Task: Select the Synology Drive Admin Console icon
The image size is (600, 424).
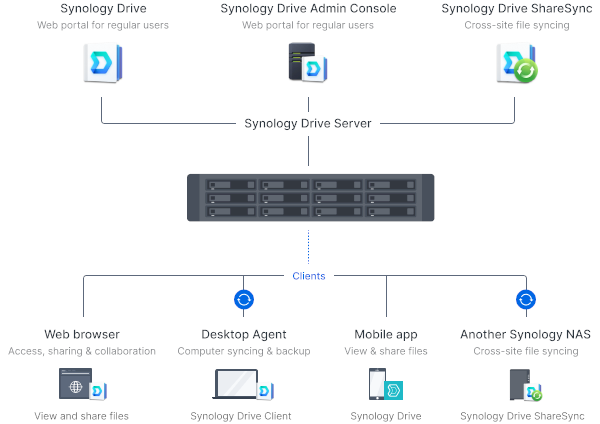Action: click(306, 62)
